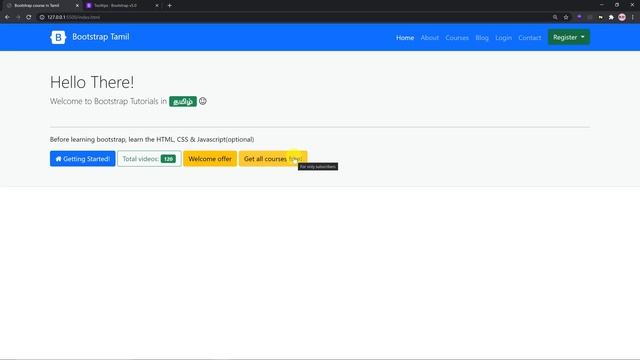Click the address bar URL field

click(x=294, y=17)
